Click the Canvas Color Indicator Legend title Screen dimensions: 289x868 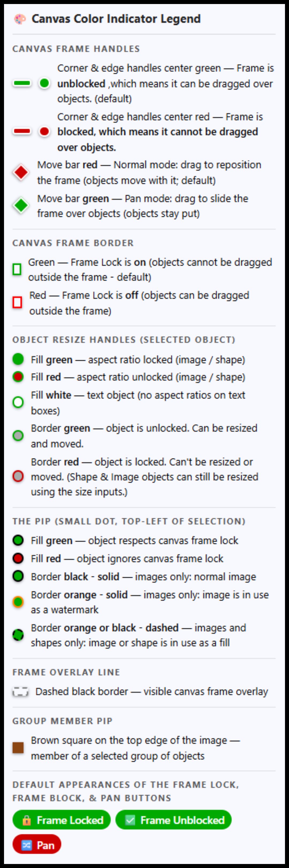tap(116, 19)
